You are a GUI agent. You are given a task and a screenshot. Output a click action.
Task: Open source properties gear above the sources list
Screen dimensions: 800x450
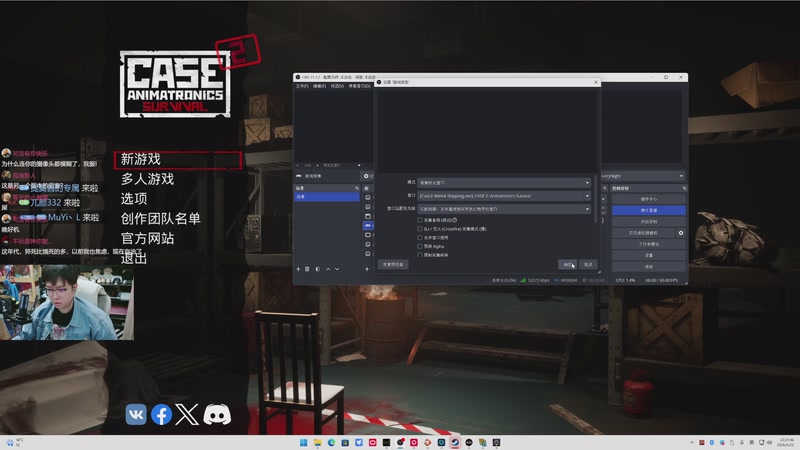[x=366, y=176]
